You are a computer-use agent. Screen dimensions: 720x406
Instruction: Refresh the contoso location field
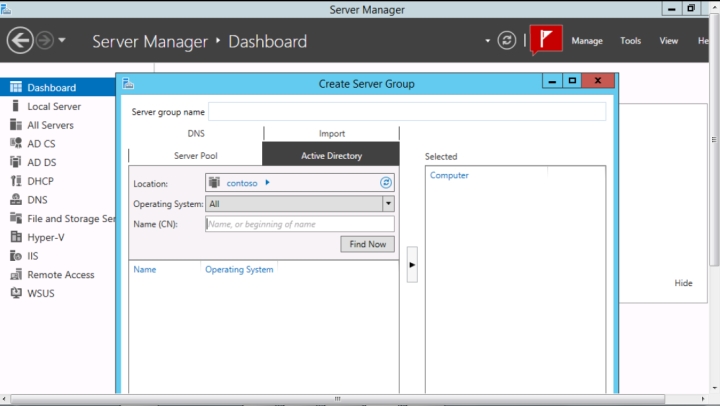pyautogui.click(x=386, y=183)
